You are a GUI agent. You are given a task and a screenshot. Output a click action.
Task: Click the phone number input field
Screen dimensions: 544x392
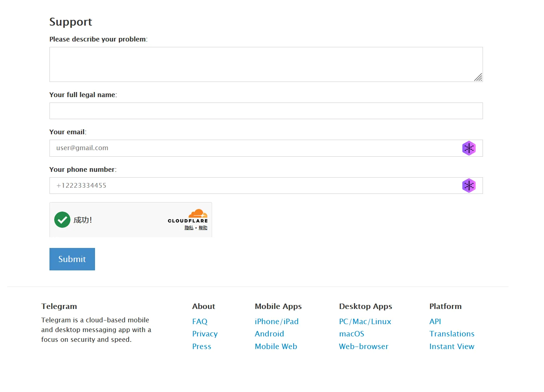[253, 186]
